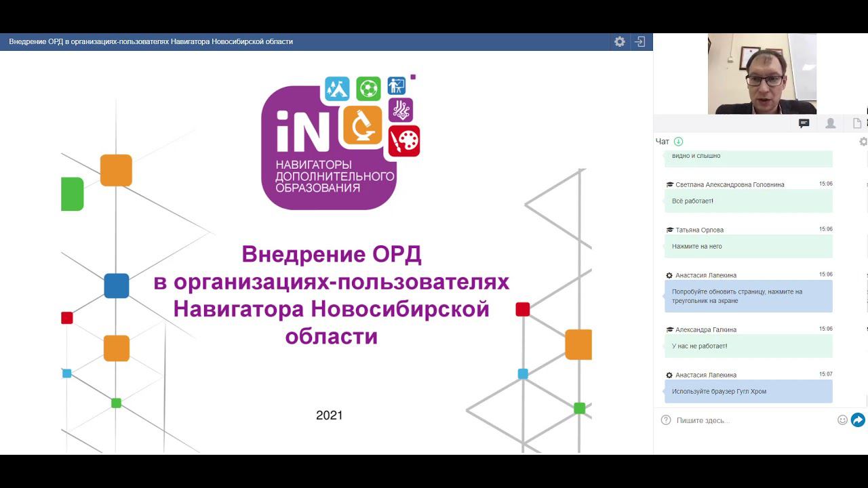
Task: Click gear icon beside Анастасия Лапекина at 15:07
Action: (x=669, y=375)
